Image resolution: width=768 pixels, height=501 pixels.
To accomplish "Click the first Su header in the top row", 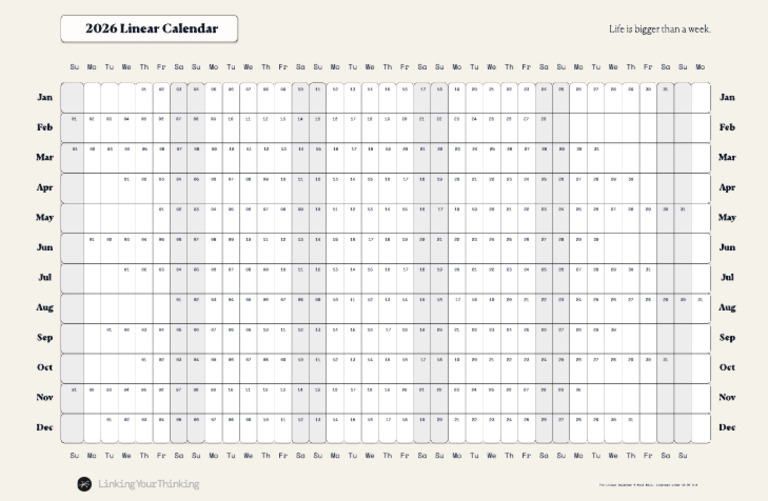I will tap(74, 67).
